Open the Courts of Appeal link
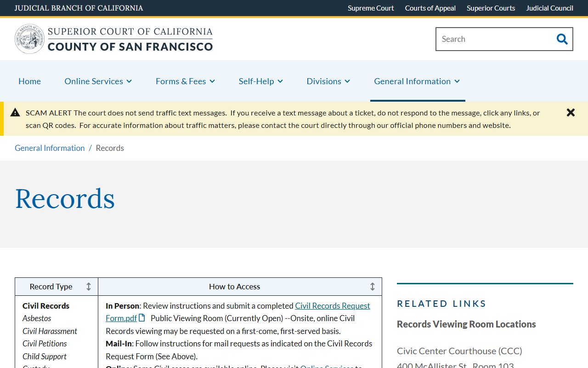 tap(430, 8)
